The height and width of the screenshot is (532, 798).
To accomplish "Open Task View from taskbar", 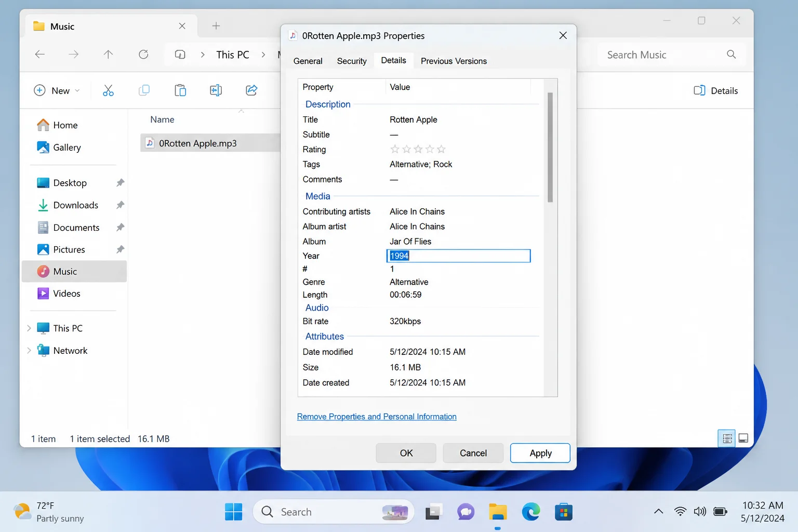I will (434, 512).
